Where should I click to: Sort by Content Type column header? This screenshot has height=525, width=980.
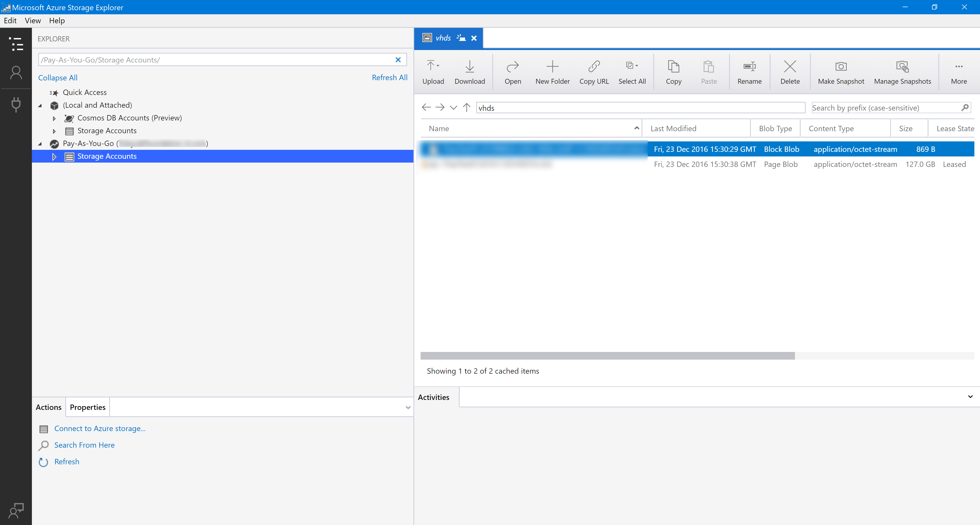click(845, 128)
